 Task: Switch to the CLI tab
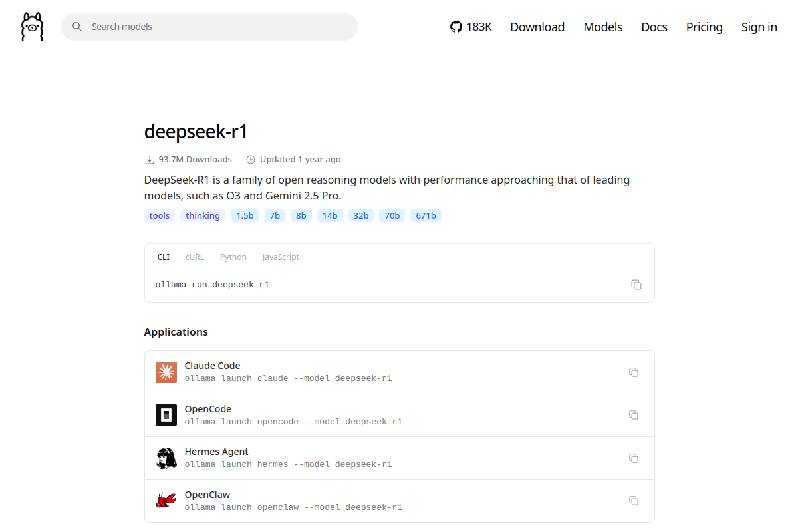164,257
